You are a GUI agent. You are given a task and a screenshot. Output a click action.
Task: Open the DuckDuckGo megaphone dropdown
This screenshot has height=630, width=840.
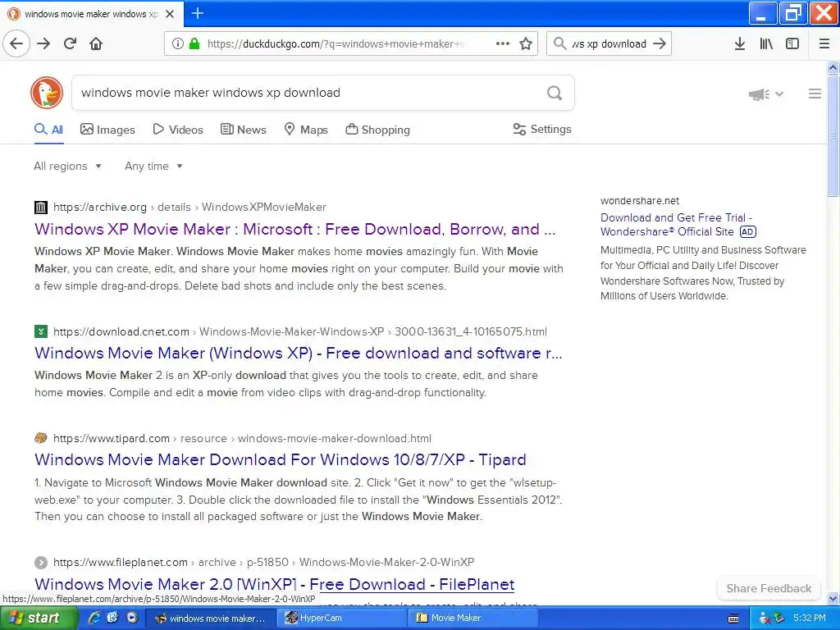[765, 94]
